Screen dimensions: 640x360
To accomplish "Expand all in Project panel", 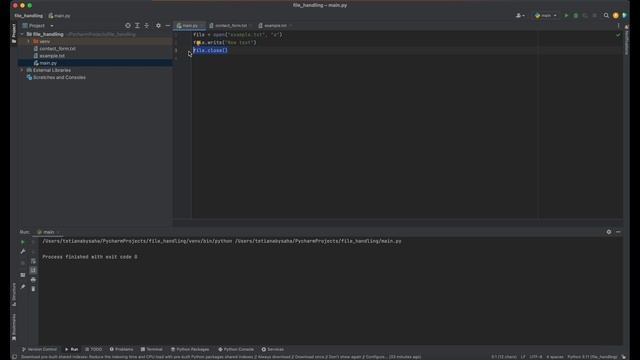I will [x=137, y=25].
